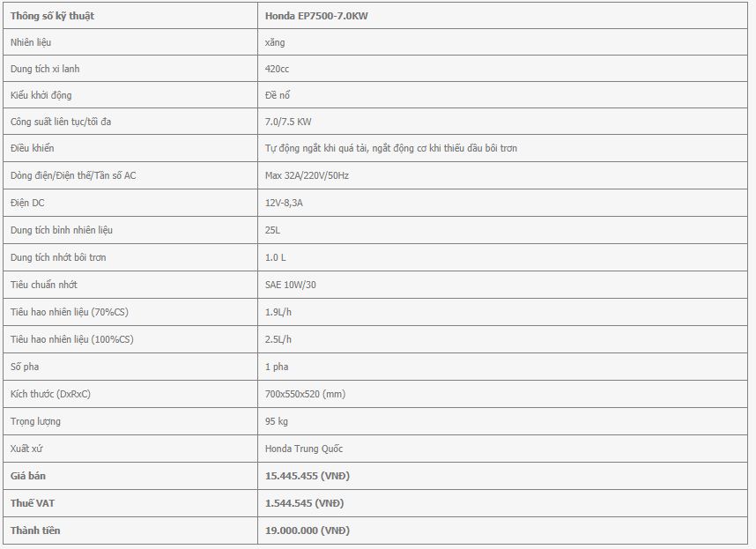Screen dimensions: 756x549
Task: Click the '12V-8,3A' DC value
Action: [285, 203]
